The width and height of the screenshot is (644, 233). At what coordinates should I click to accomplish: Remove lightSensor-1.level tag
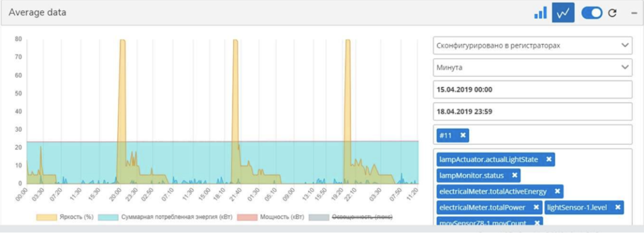[618, 207]
